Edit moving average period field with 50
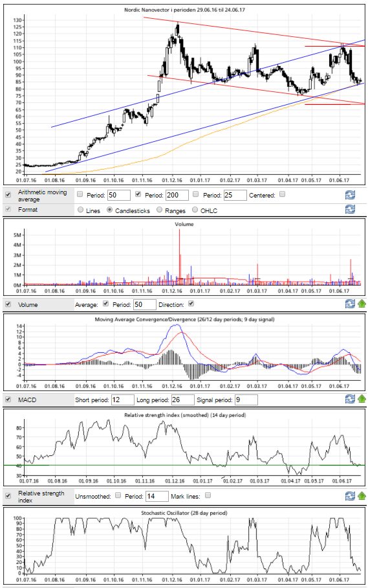 [x=119, y=195]
